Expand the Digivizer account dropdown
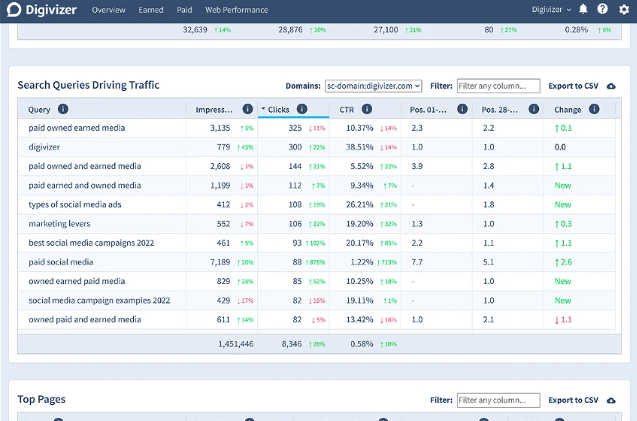The image size is (637, 421). [553, 10]
